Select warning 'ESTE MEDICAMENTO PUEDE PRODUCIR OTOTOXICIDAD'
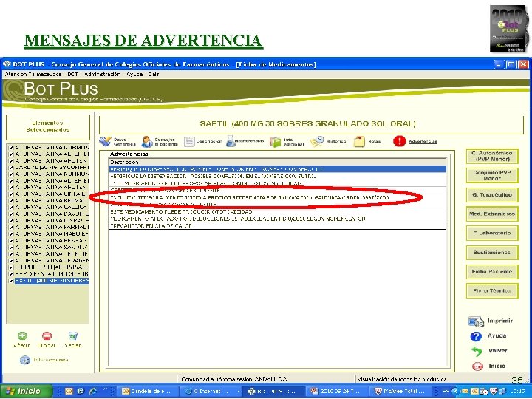 278,212
